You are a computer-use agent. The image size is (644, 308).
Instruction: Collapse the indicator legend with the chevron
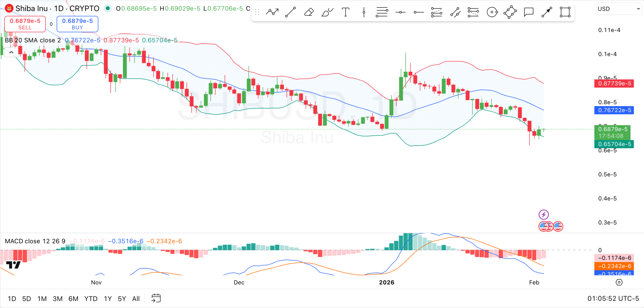pyautogui.click(x=11, y=52)
